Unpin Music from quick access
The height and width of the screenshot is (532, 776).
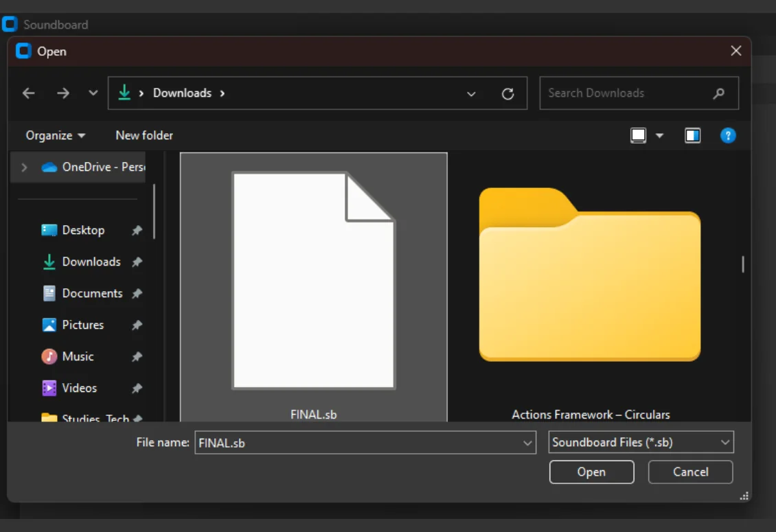[x=137, y=356]
